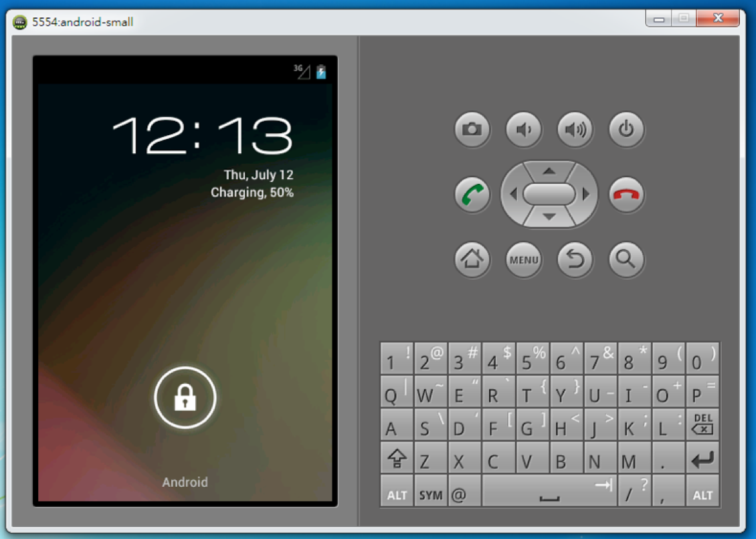This screenshot has width=756, height=539.
Task: Click the @ key on bottom row
Action: (x=464, y=491)
